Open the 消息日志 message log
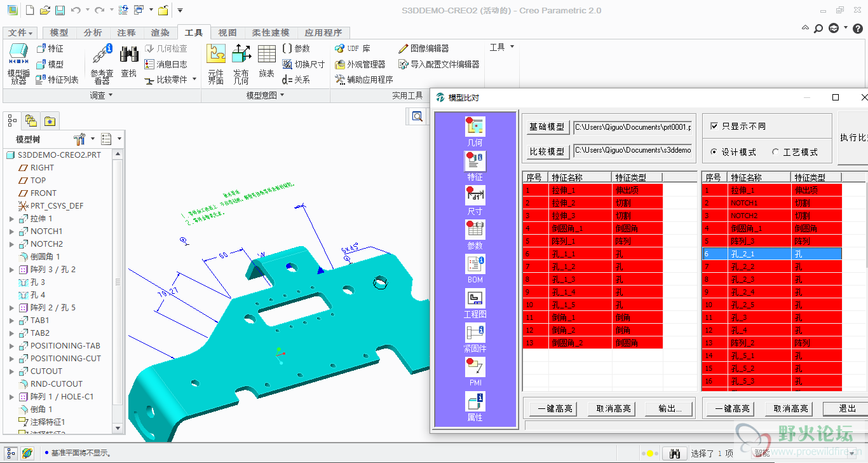The image size is (868, 463). coord(166,64)
